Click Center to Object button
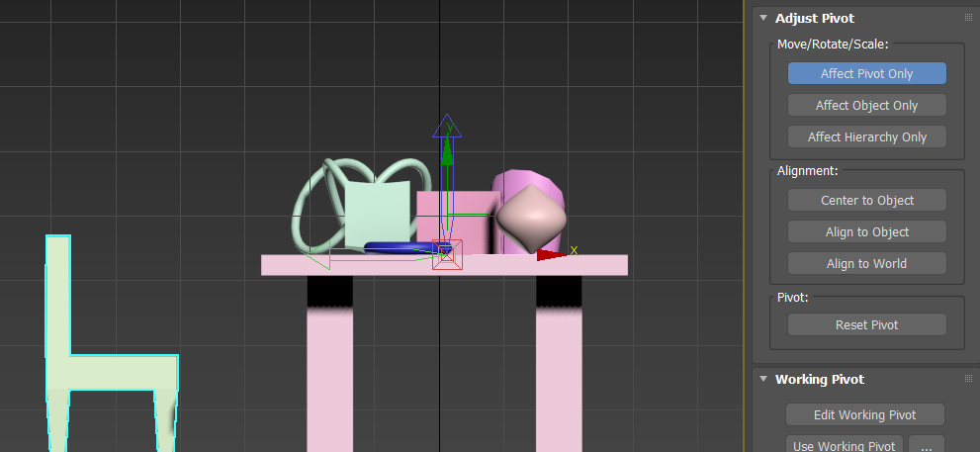Image resolution: width=980 pixels, height=452 pixels. click(867, 200)
